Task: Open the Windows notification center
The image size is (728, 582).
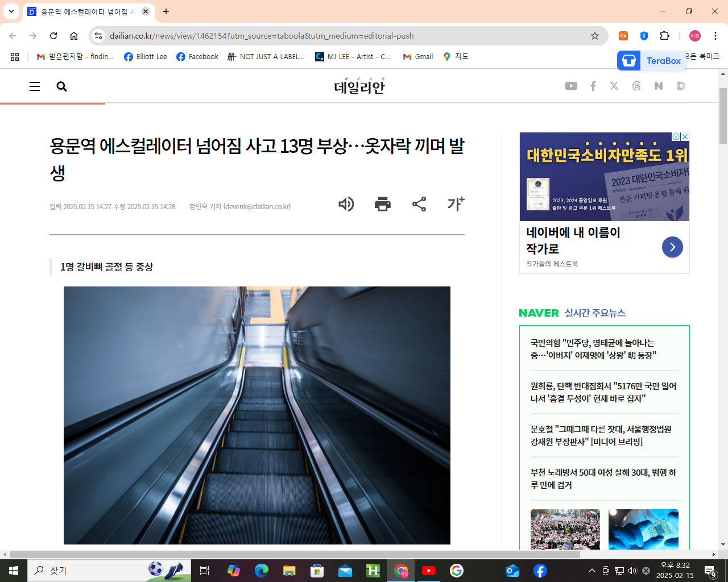Action: (710, 571)
